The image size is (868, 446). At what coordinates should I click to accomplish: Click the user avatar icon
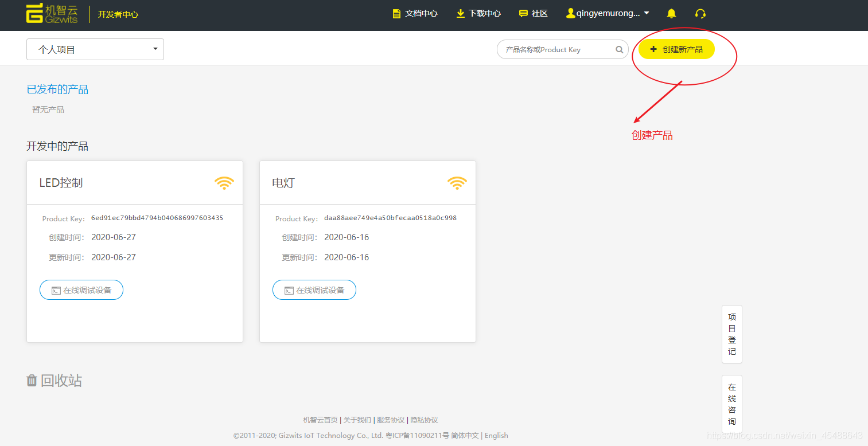coord(570,13)
